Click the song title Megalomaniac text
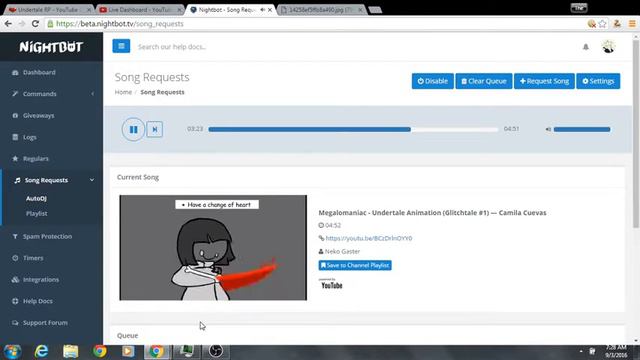This screenshot has height=360, width=640. click(432, 213)
